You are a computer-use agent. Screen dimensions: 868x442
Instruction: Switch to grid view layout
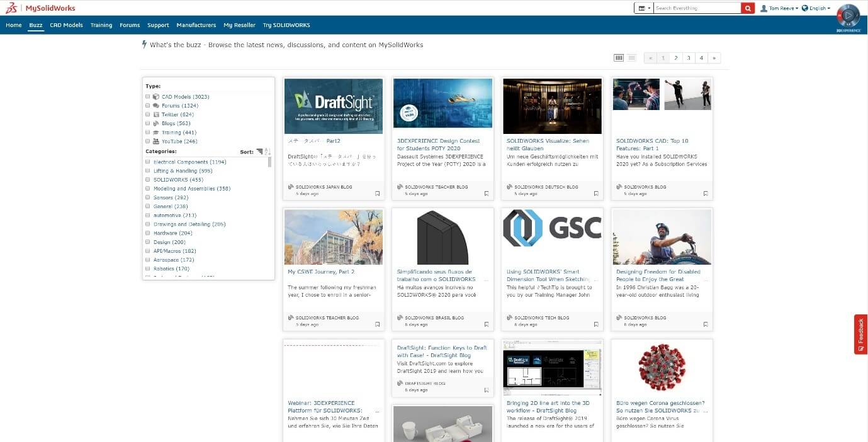click(x=619, y=58)
